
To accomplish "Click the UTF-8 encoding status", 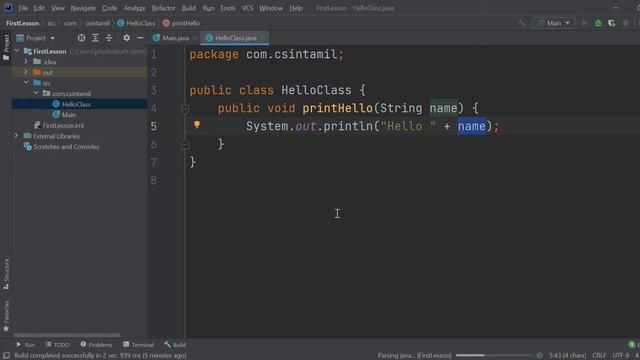I will coord(621,356).
